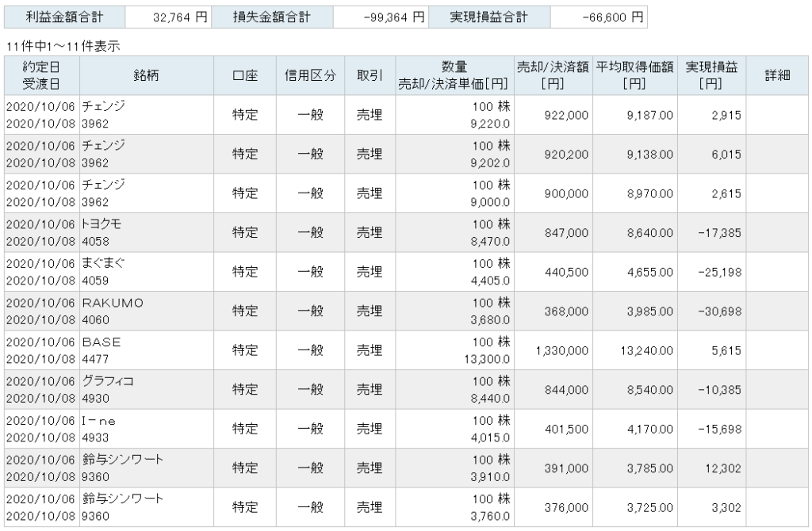Click the I-ne sale amount 401,500
Image resolution: width=812 pixels, height=531 pixels.
pyautogui.click(x=553, y=429)
